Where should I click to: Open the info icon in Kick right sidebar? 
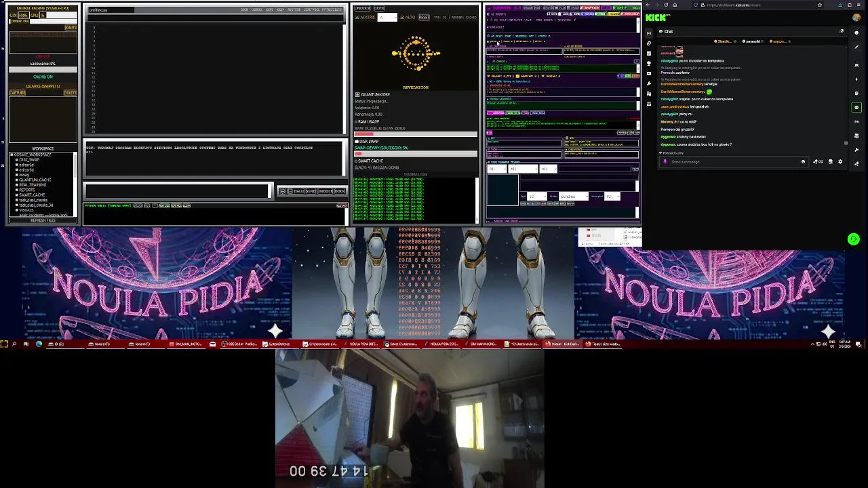856,33
